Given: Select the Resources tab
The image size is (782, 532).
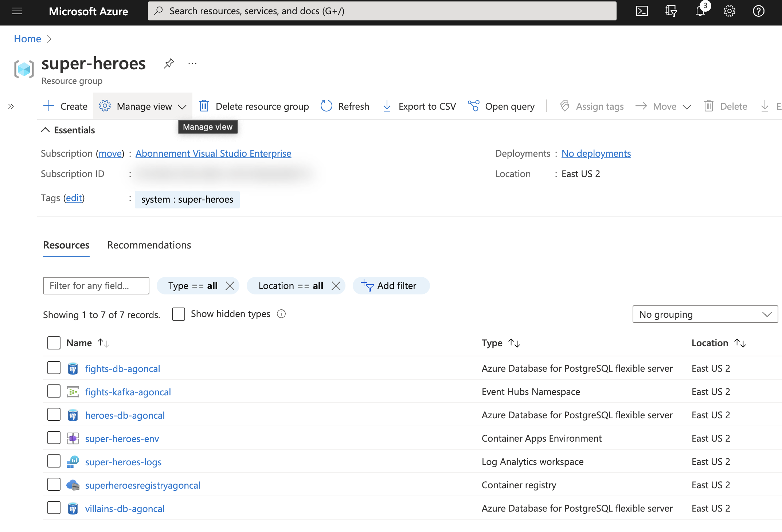Looking at the screenshot, I should [66, 244].
